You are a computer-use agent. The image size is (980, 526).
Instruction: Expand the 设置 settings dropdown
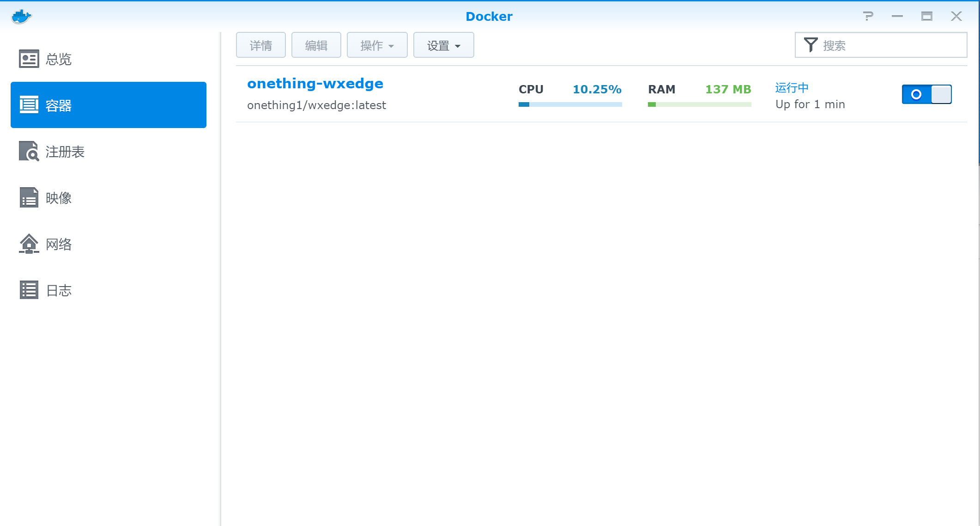tap(443, 45)
